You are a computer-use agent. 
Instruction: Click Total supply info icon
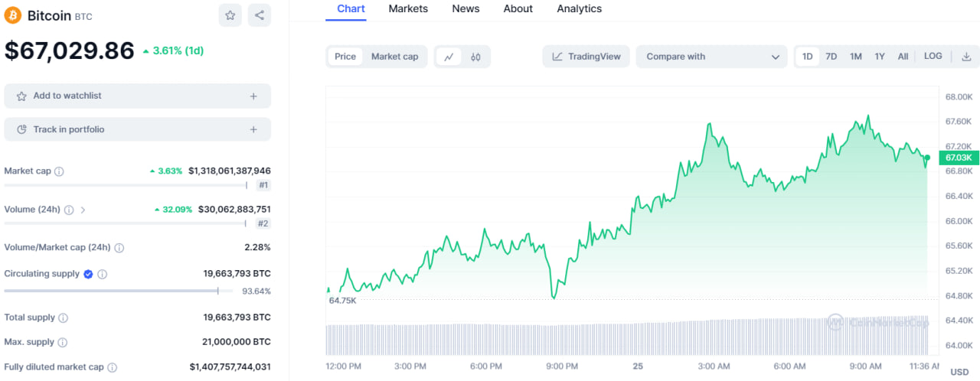(x=64, y=317)
